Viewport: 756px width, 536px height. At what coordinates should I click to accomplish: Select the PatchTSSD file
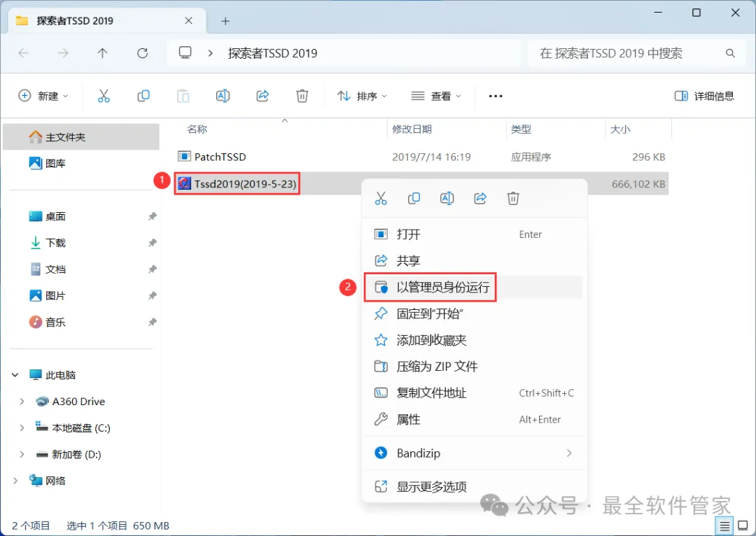pyautogui.click(x=422, y=157)
